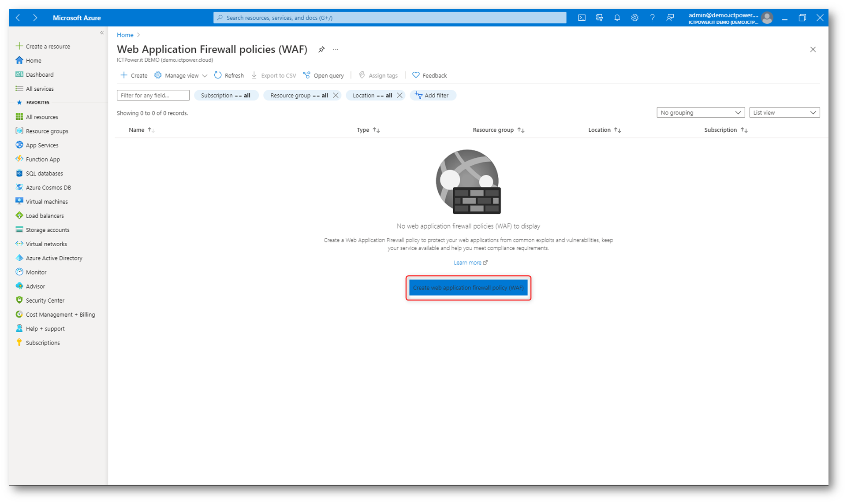Viewport: 847px width, 504px height.
Task: Click the Home breadcrumb link
Action: (x=125, y=35)
